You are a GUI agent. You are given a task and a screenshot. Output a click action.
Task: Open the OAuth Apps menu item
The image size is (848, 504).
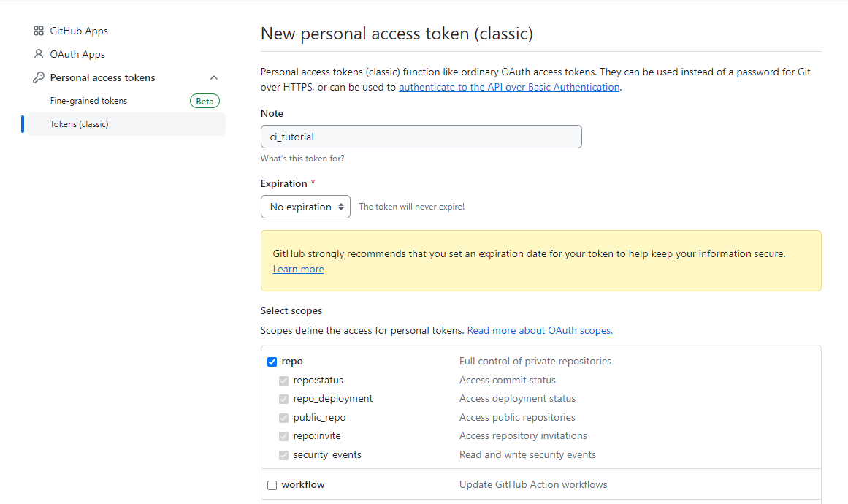coord(77,54)
